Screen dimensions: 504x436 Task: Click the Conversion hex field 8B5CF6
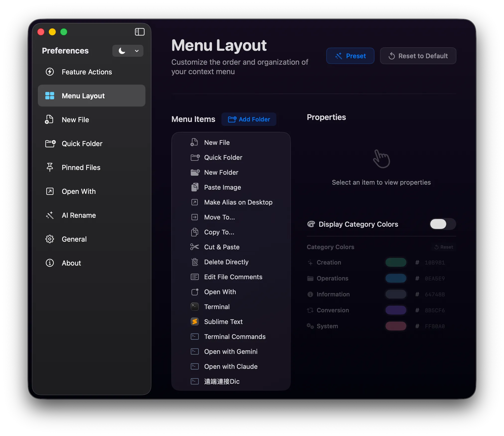click(435, 310)
